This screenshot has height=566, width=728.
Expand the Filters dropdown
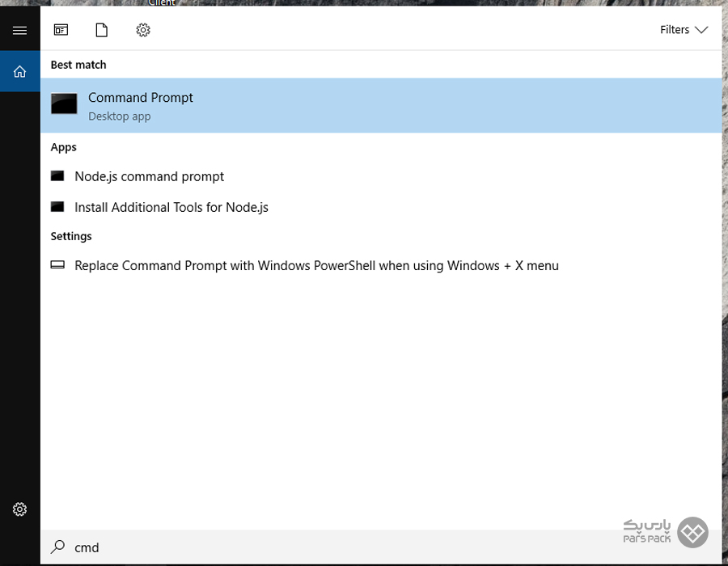click(684, 30)
